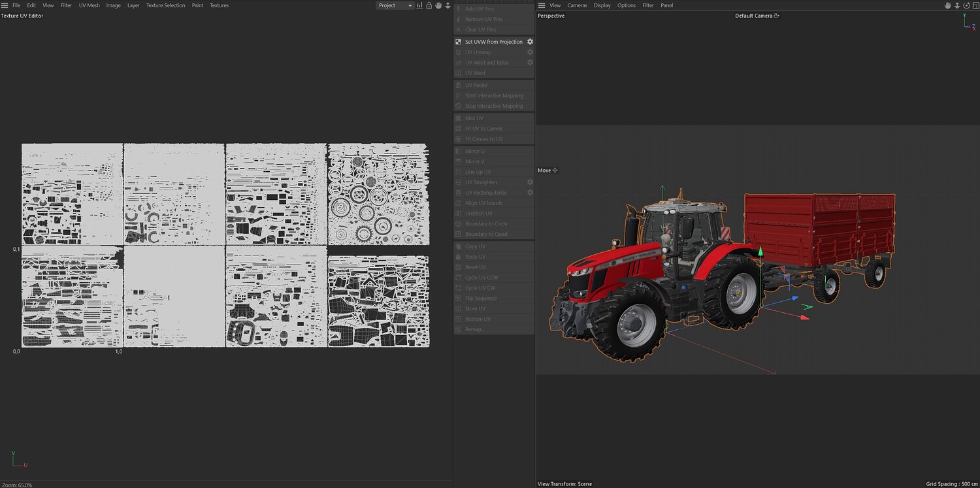Click the UV Peeler command

click(494, 85)
